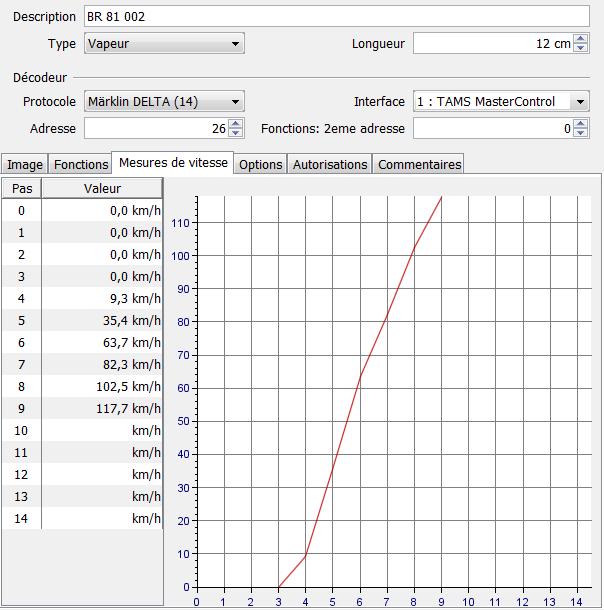Show the Commentaires tab
This screenshot has width=604, height=610.
tap(419, 165)
